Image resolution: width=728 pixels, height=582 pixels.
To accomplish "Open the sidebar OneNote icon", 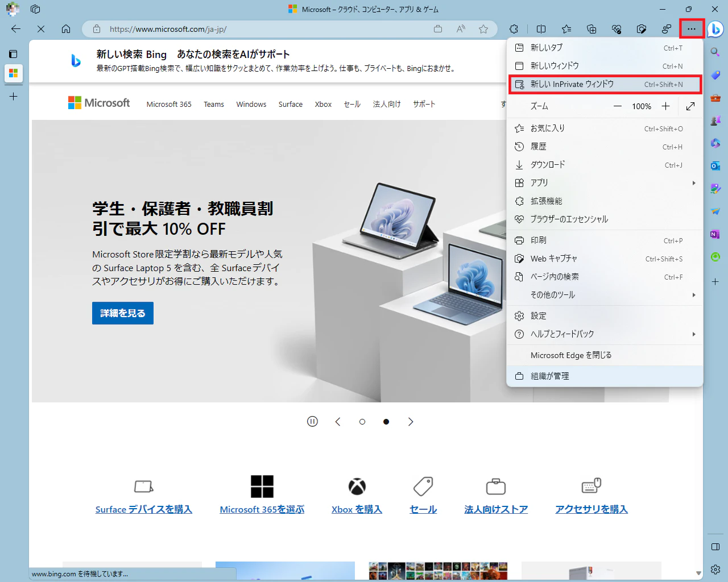I will click(715, 234).
